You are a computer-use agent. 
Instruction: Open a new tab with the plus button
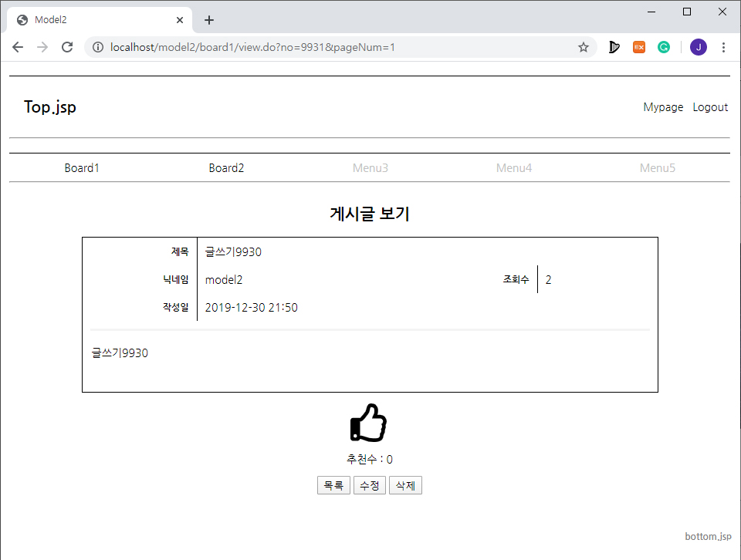tap(208, 20)
